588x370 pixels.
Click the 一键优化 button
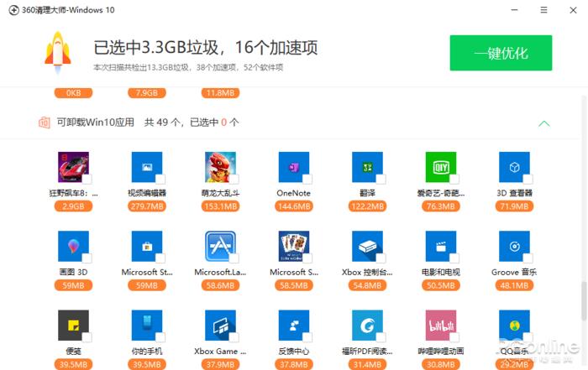[501, 53]
